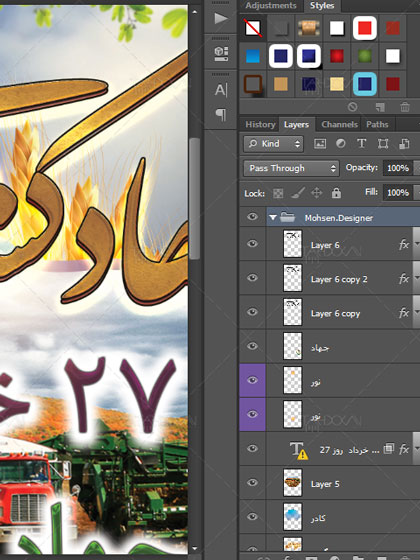Select the Styles tab
Screen dimensions: 420x560
[322, 6]
